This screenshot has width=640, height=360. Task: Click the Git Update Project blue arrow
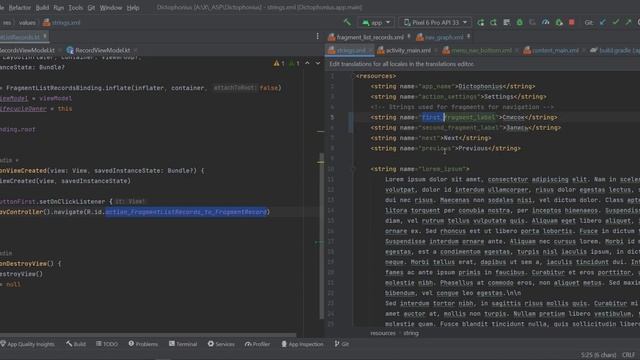[603, 22]
